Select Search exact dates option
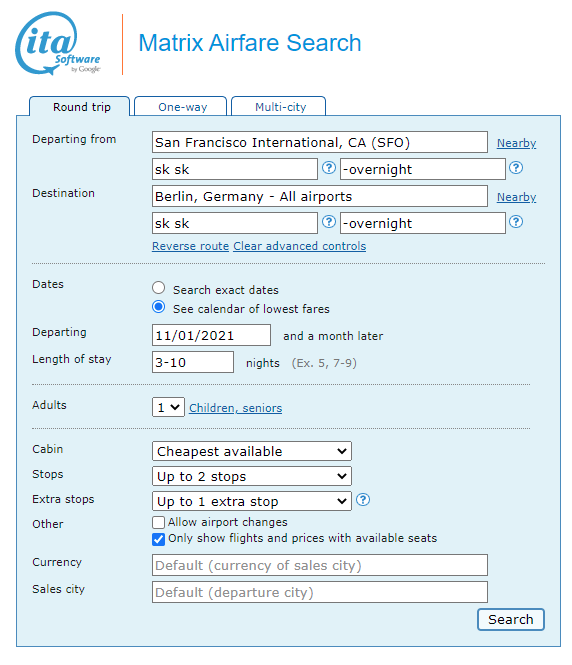Viewport: 572px width, 665px height. 159,288
